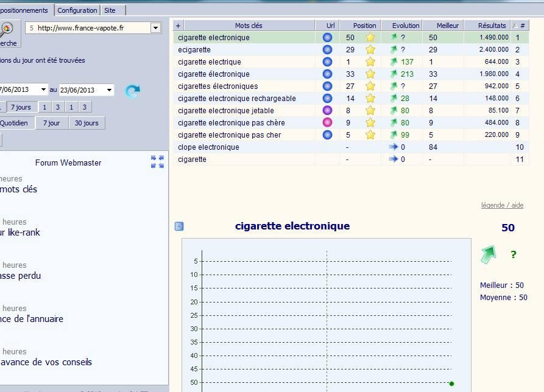Image resolution: width=544 pixels, height=392 pixels.
Task: Switch to the Configuration tab
Action: [x=77, y=10]
